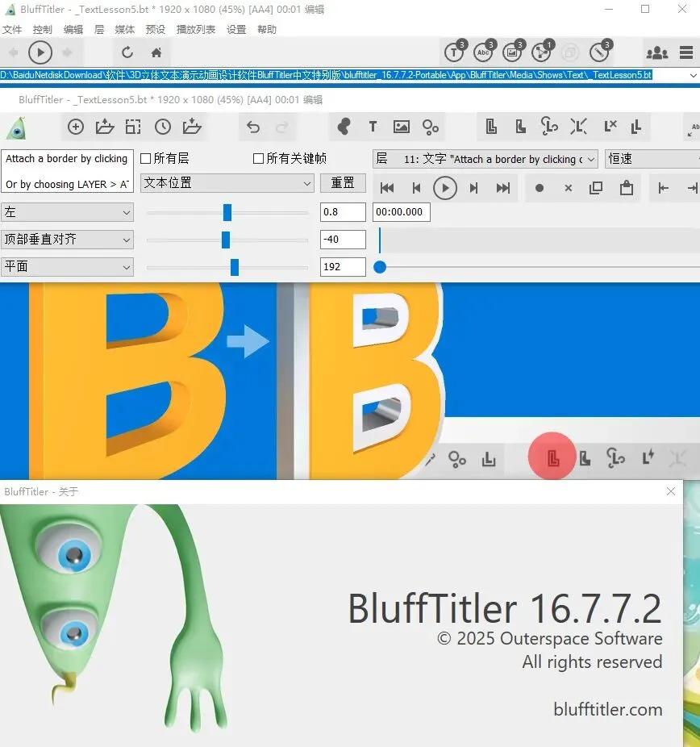Open the Abc templates icon with badge
700x747 pixels.
point(485,51)
